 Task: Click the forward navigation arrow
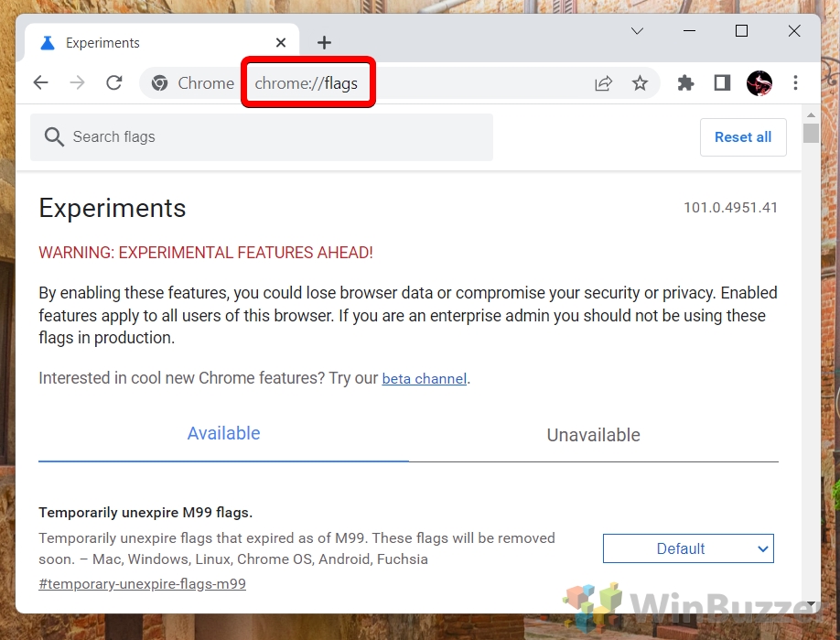click(x=77, y=82)
